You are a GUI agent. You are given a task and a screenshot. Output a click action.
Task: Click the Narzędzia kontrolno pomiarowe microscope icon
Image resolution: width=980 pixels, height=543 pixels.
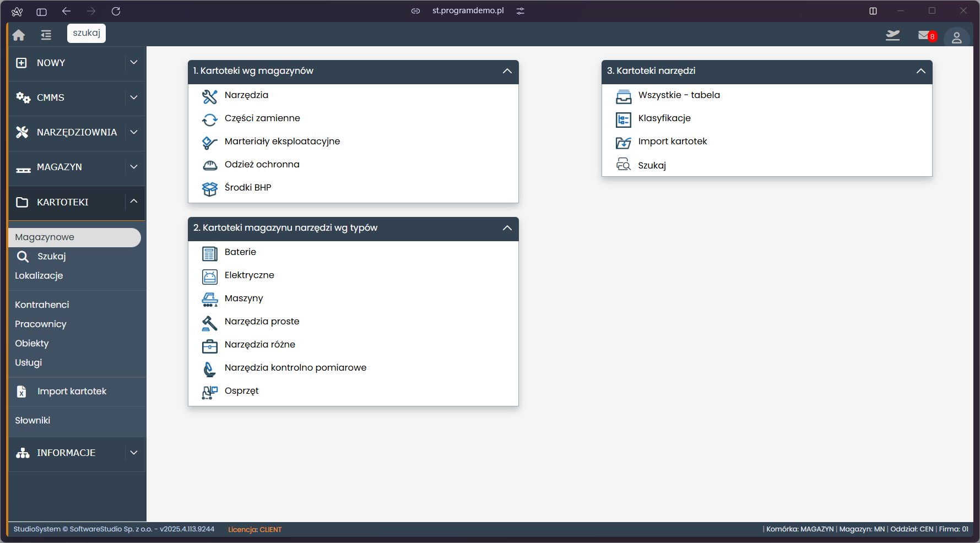(x=209, y=369)
